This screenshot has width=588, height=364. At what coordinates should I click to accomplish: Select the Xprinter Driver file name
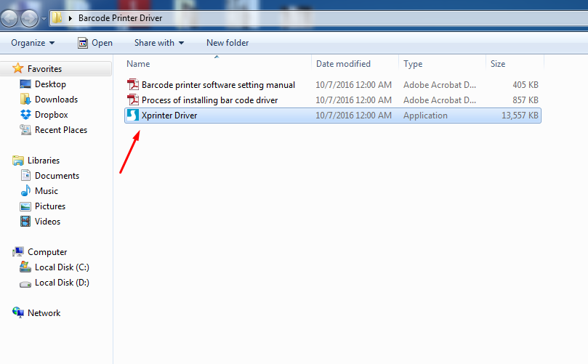tap(169, 116)
